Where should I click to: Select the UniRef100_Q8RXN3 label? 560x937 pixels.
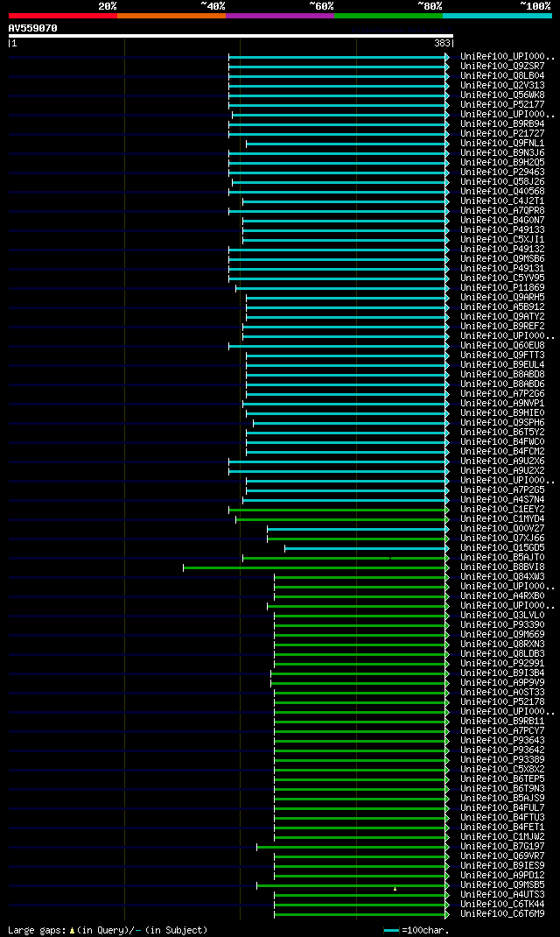click(502, 645)
